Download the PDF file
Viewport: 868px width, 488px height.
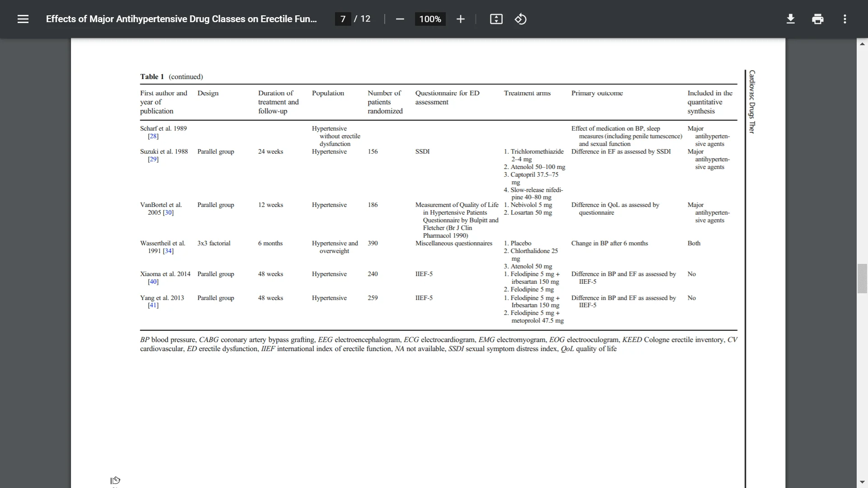pyautogui.click(x=790, y=19)
